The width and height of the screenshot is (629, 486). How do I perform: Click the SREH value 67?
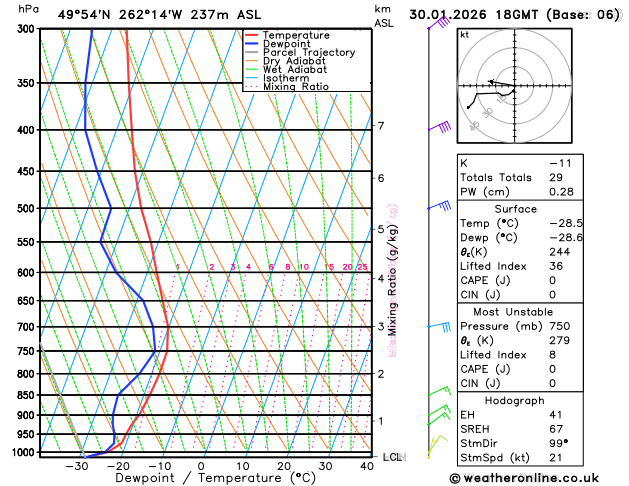point(556,429)
